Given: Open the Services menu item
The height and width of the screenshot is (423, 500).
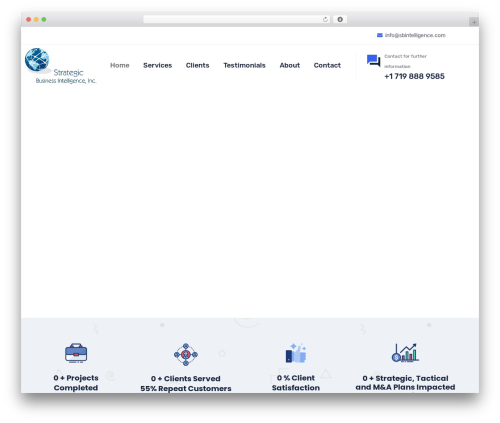Looking at the screenshot, I should (x=158, y=65).
